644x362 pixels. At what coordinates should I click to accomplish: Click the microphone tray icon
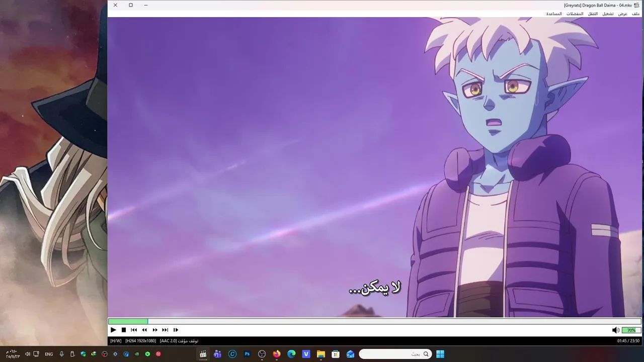coord(61,354)
